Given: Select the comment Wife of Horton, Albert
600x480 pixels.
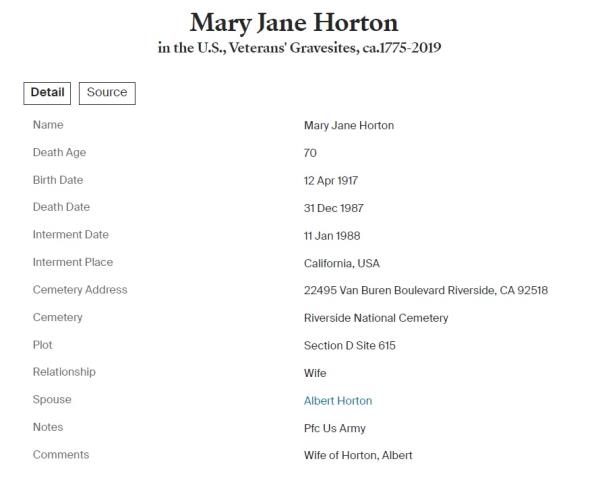Looking at the screenshot, I should click(358, 456).
